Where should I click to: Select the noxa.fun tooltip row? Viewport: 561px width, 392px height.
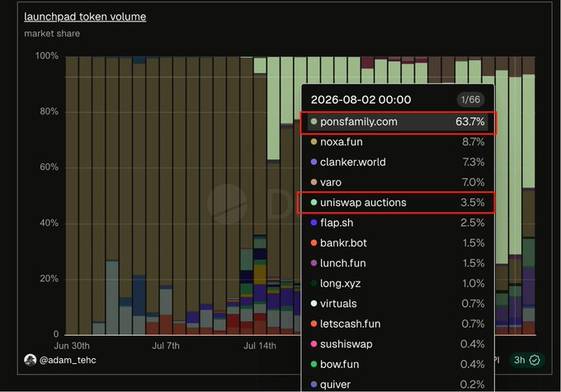pyautogui.click(x=398, y=142)
